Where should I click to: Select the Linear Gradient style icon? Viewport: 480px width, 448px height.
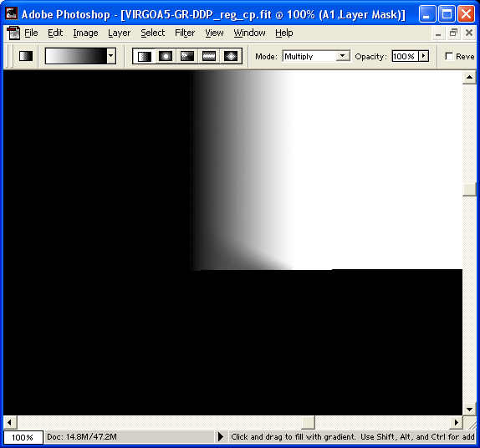pos(144,56)
